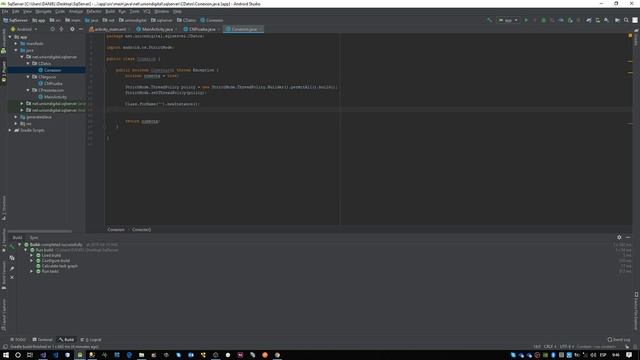This screenshot has width=640, height=360.
Task: Collapse the Run build node
Action: point(26,250)
